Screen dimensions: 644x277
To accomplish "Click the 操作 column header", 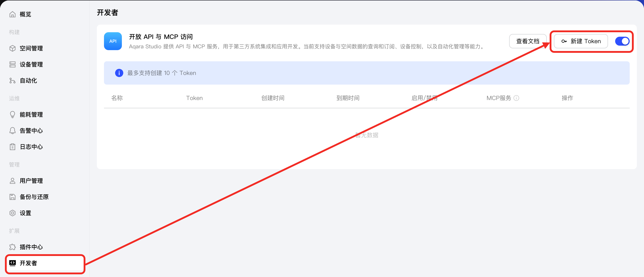I will [x=567, y=98].
